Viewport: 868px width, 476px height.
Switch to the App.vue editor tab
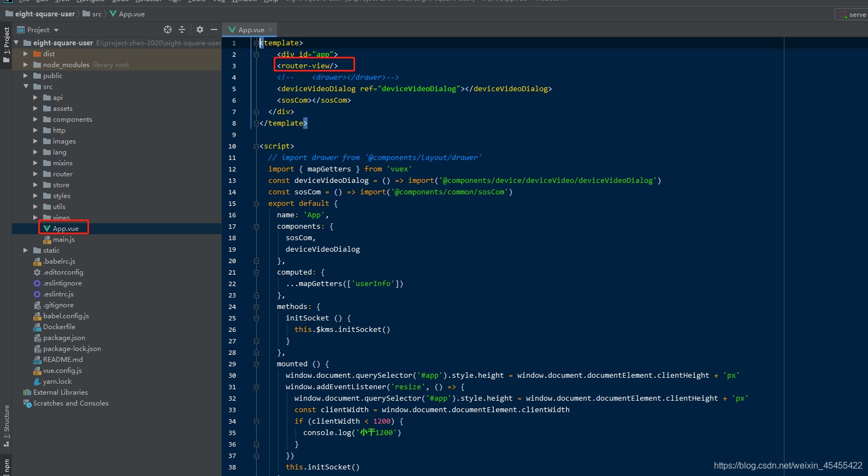click(x=251, y=29)
